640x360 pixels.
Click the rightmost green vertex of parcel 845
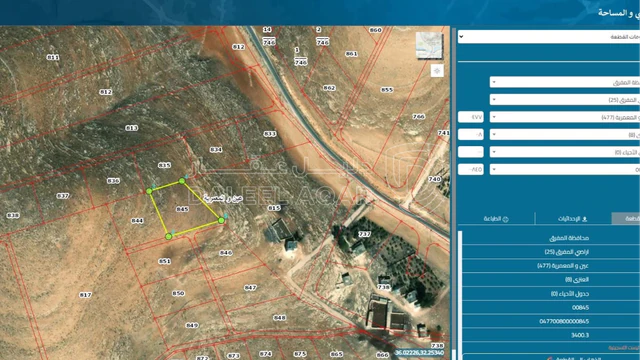point(221,220)
